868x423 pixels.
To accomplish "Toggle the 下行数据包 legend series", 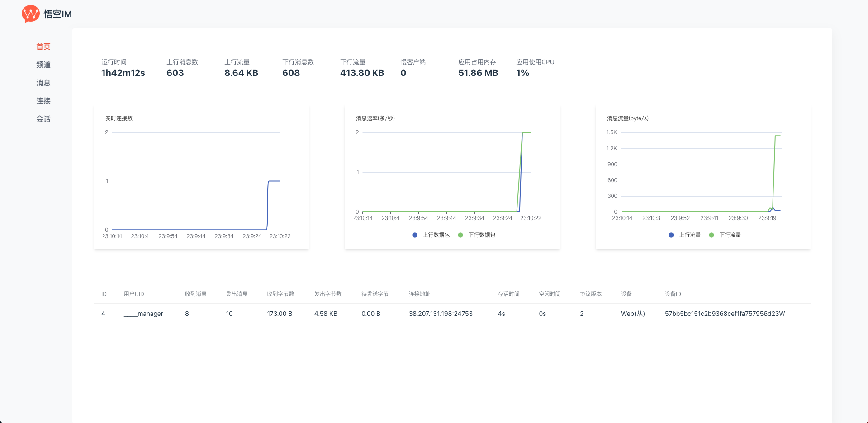I will click(x=476, y=235).
